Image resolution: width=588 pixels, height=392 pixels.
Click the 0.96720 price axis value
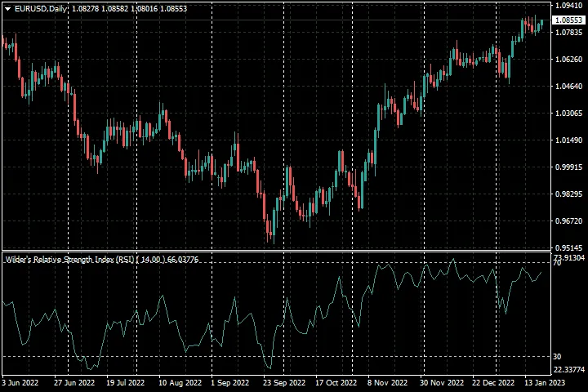[x=569, y=221]
